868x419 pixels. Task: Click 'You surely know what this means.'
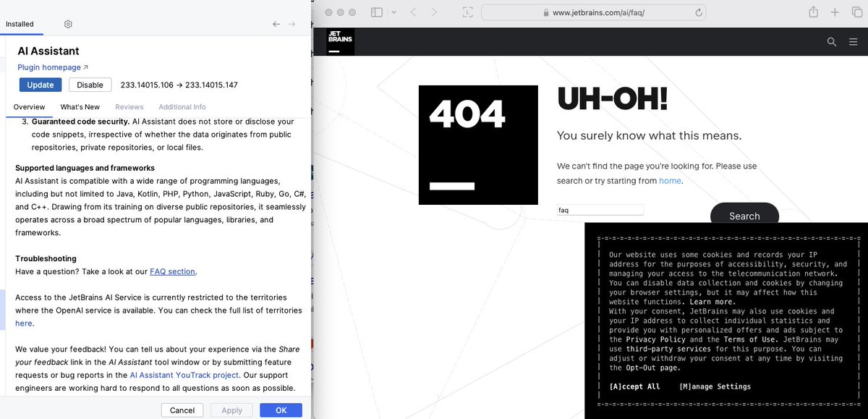click(x=649, y=135)
